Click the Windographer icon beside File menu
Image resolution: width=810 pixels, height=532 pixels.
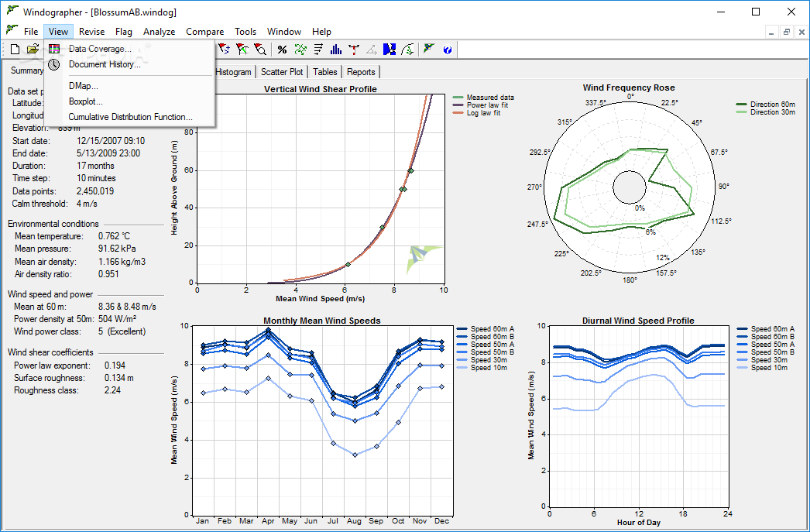click(12, 30)
